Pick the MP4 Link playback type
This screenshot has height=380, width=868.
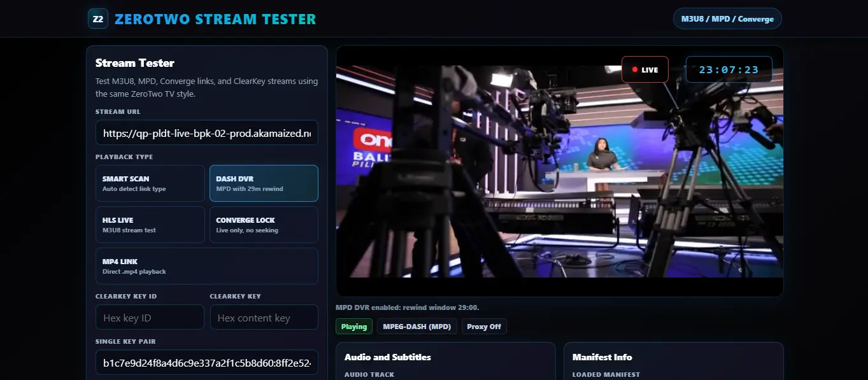pos(207,266)
